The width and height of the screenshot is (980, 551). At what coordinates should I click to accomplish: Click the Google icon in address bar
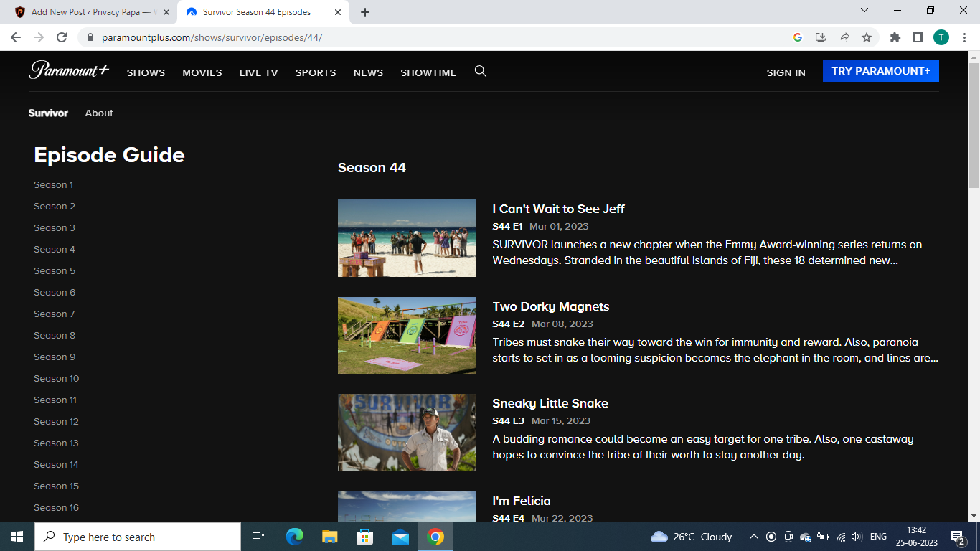[x=797, y=37]
